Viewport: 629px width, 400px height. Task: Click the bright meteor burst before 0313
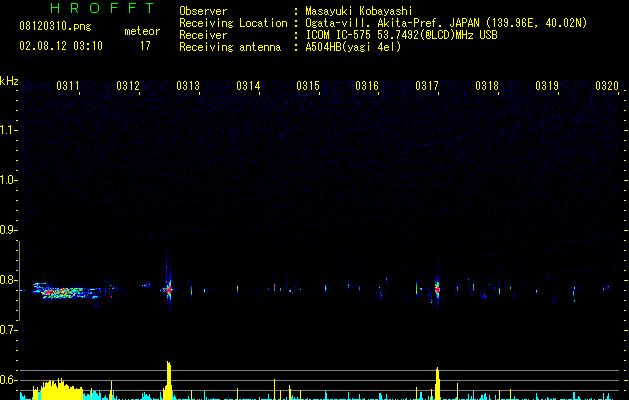pos(169,289)
